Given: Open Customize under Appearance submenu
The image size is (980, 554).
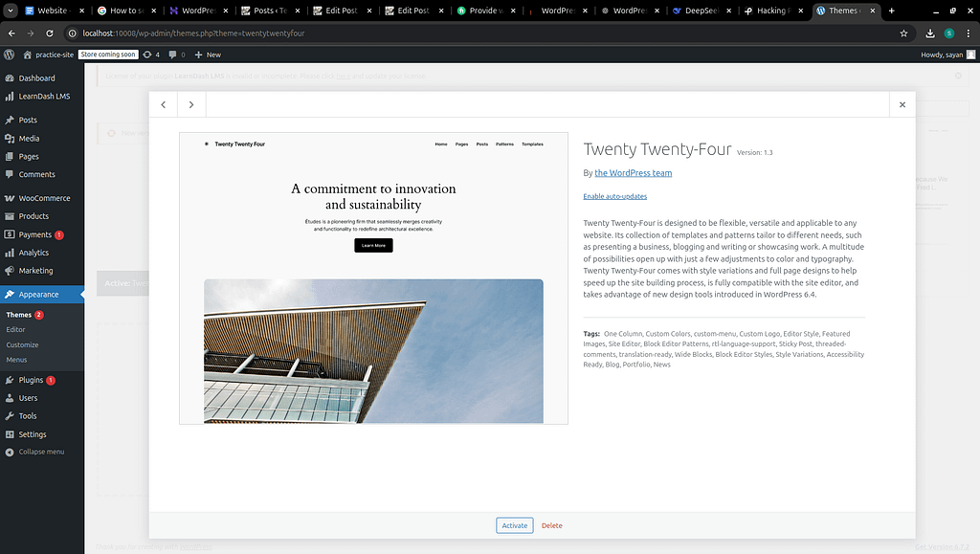Looking at the screenshot, I should point(22,344).
